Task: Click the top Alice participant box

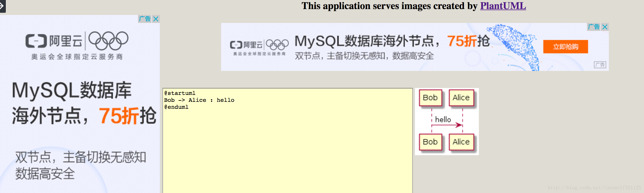Action: [461, 98]
